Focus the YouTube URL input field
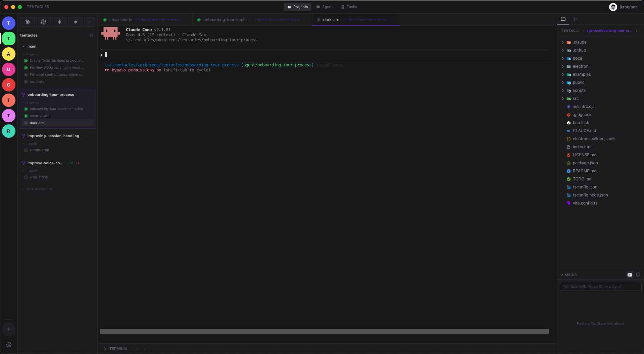644x354 pixels. (x=600, y=286)
